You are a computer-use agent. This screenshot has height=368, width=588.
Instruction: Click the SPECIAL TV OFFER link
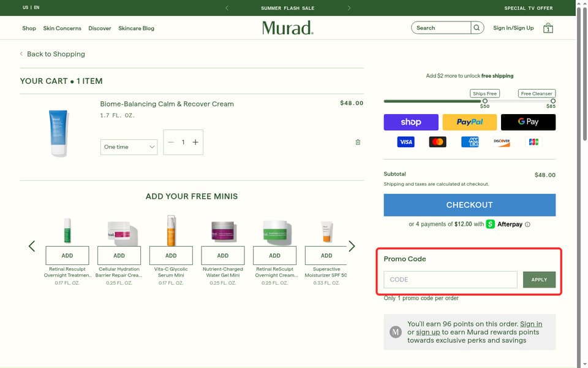click(529, 8)
